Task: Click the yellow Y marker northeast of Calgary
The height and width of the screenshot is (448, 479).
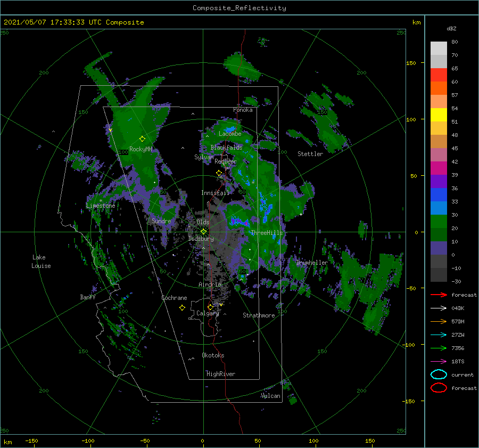Action: point(221,305)
